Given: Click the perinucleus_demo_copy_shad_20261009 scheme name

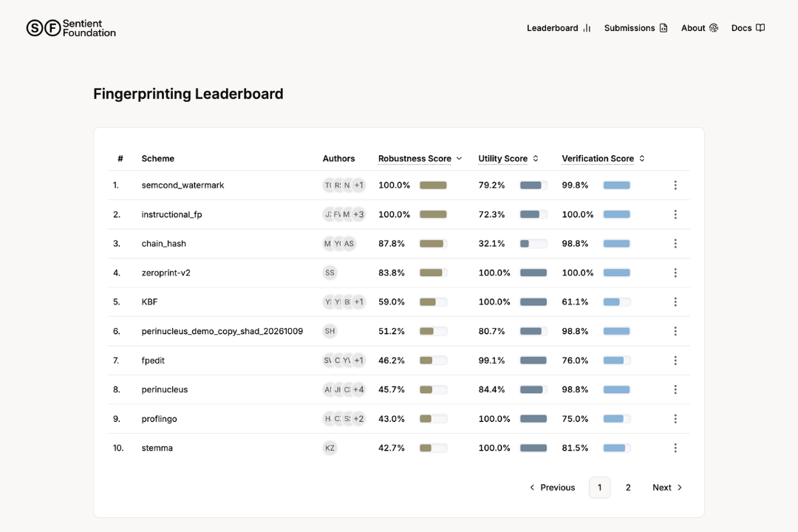Looking at the screenshot, I should click(222, 332).
